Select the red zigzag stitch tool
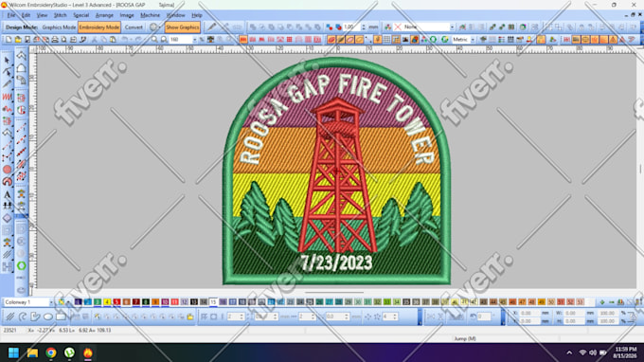 7,97
